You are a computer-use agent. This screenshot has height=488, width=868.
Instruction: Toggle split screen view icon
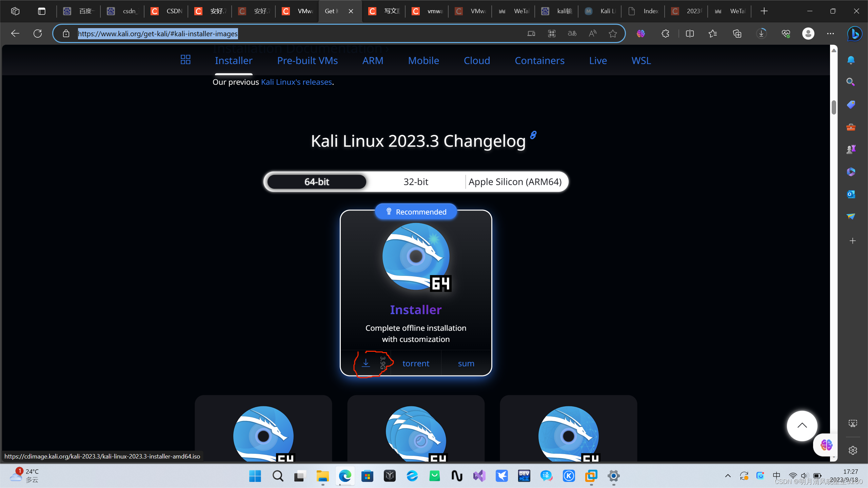(x=690, y=33)
